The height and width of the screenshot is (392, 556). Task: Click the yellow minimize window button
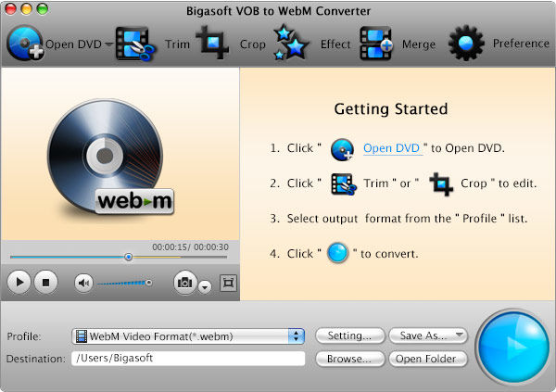point(26,9)
